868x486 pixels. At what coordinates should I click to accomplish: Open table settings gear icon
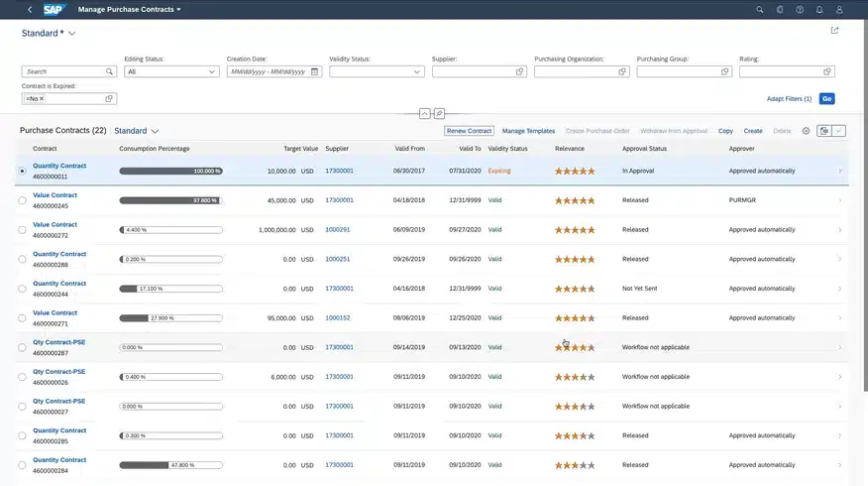pos(806,131)
